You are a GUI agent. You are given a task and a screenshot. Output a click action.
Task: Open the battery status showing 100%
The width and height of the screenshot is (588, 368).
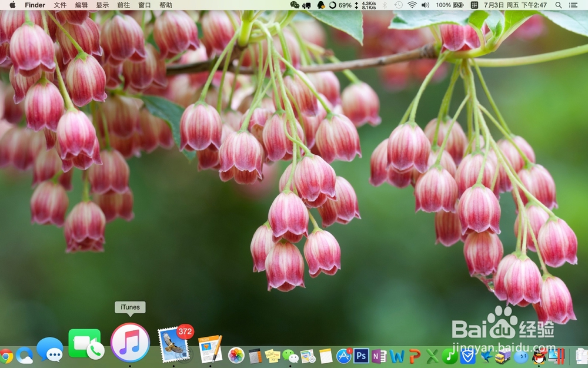click(x=450, y=5)
